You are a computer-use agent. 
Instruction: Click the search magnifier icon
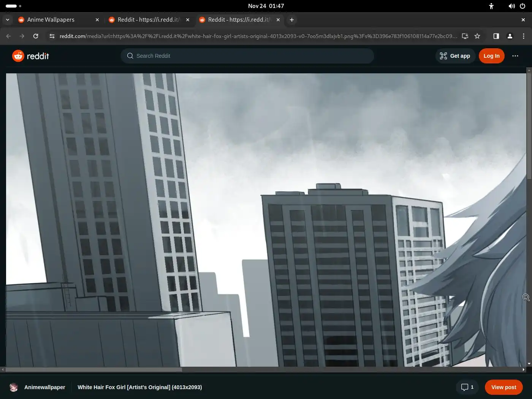(x=130, y=56)
